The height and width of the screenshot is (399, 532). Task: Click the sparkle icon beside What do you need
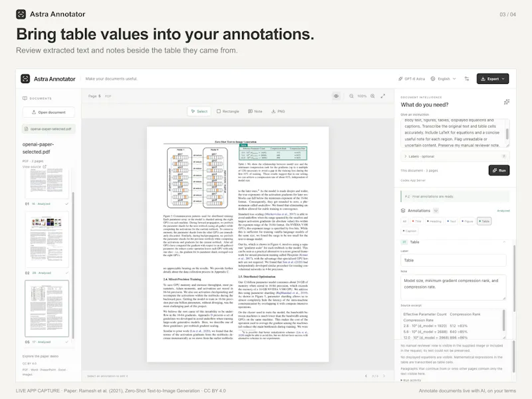tap(507, 102)
